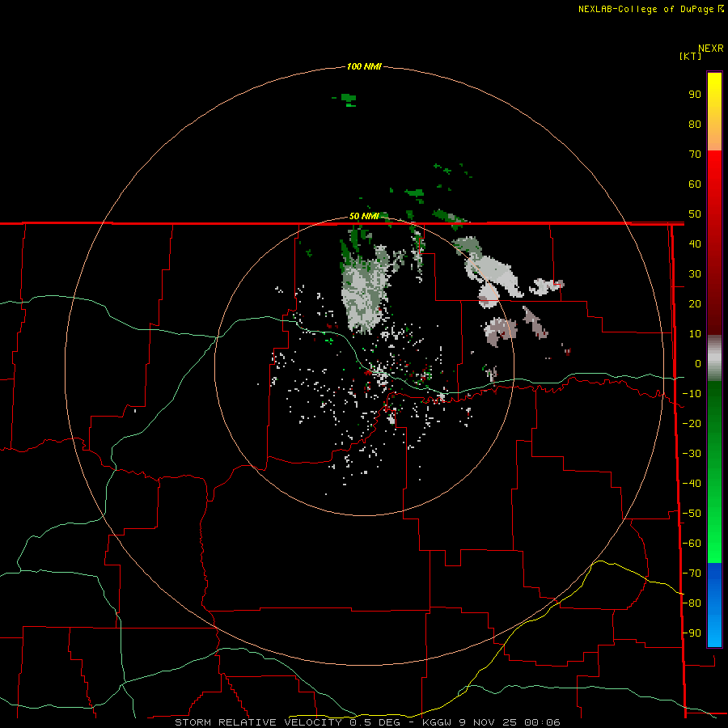Click the -30 scale label
728x728 pixels.
pyautogui.click(x=692, y=454)
